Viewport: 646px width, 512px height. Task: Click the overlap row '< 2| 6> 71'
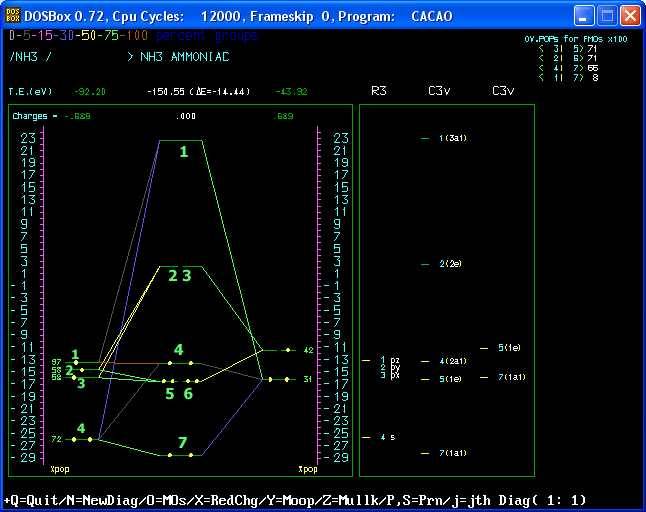[568, 58]
